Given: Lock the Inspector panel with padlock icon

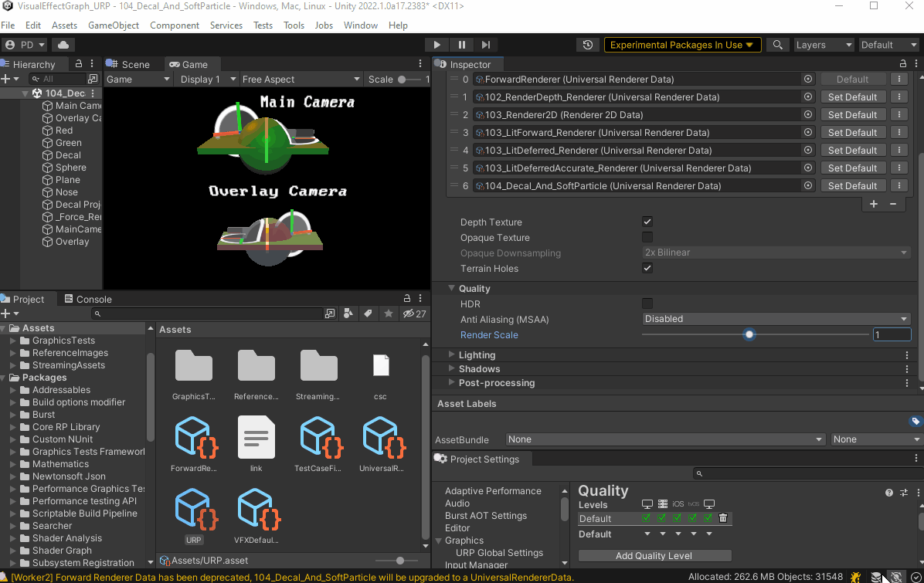Looking at the screenshot, I should click(903, 63).
